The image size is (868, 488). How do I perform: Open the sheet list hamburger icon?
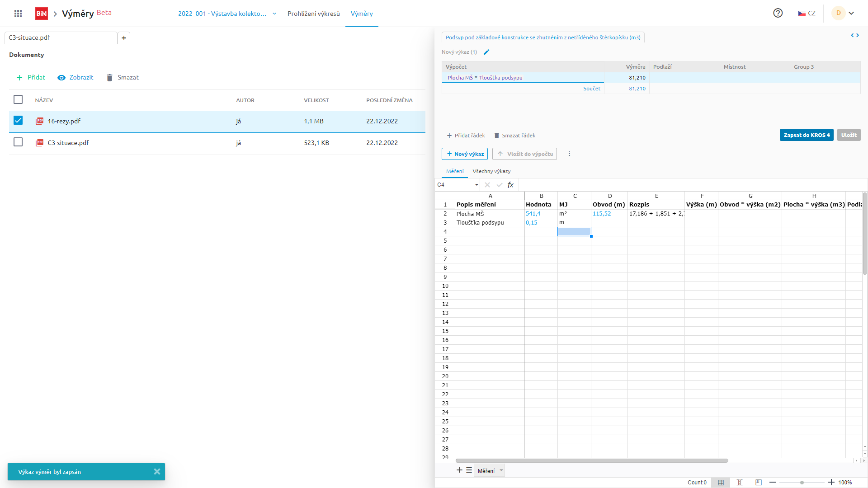[x=469, y=470]
